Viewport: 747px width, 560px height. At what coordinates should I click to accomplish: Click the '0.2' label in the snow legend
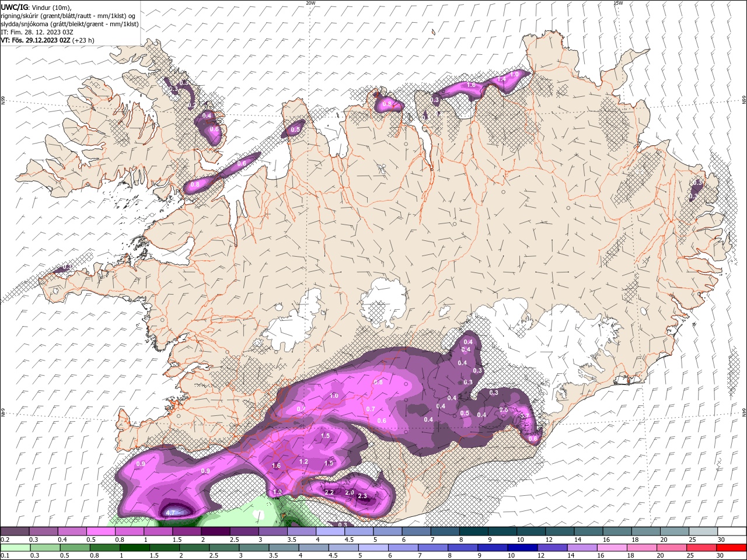click(4, 540)
